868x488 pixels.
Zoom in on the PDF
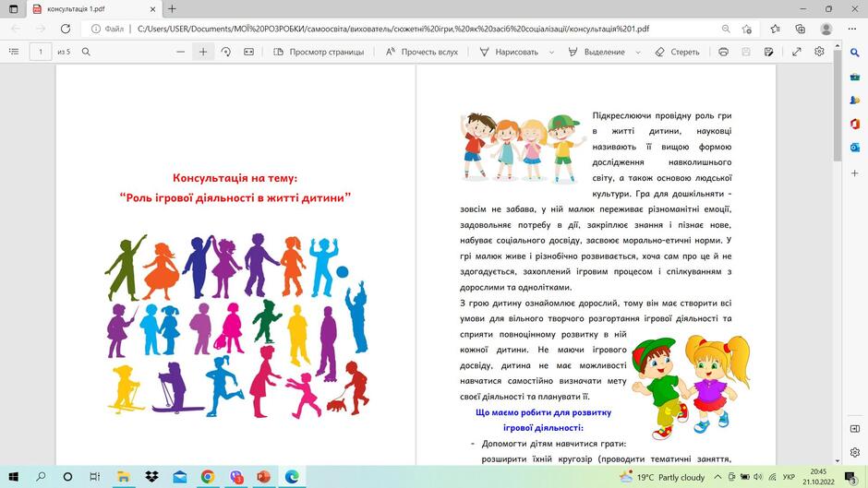coord(203,52)
